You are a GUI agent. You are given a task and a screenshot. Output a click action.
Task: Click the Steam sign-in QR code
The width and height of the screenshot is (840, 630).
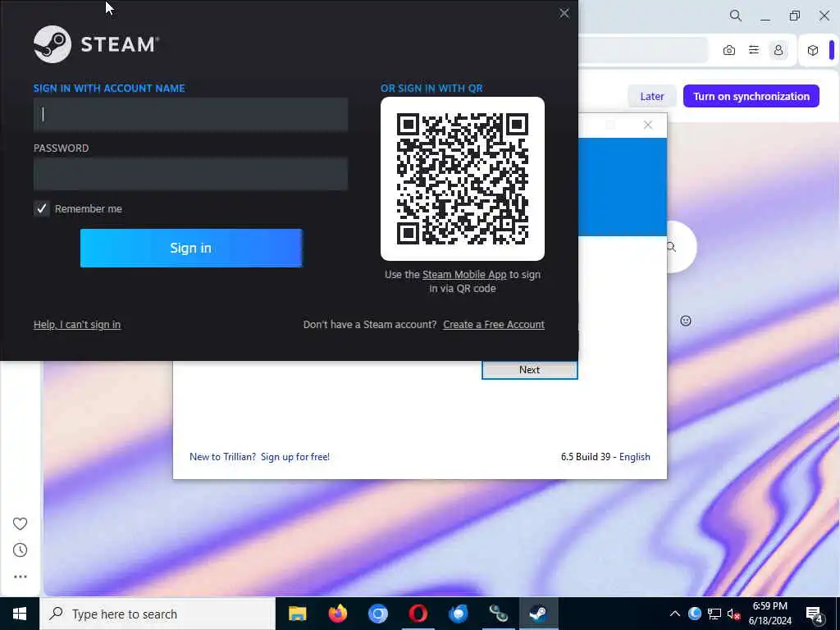[x=463, y=179]
